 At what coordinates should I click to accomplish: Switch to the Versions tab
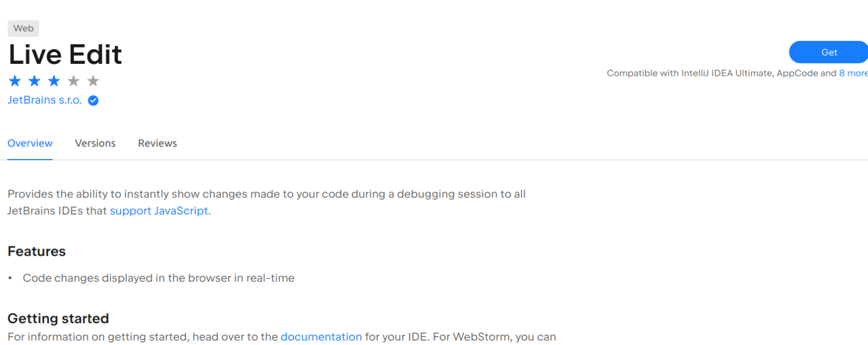pos(95,143)
